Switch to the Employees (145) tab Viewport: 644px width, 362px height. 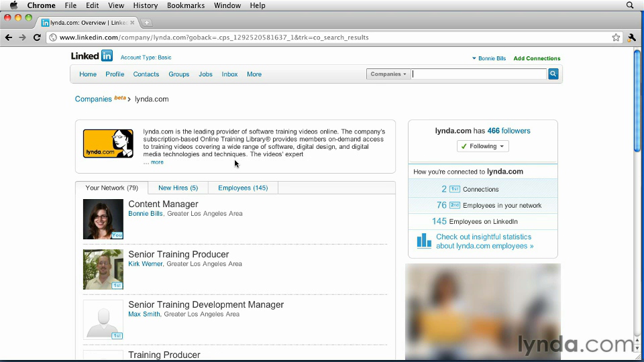243,188
